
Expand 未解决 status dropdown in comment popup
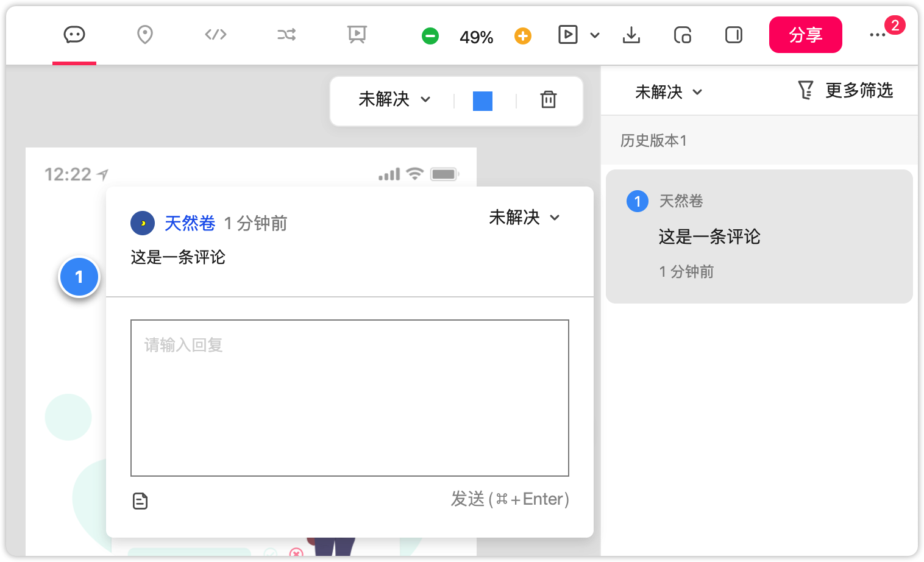524,218
